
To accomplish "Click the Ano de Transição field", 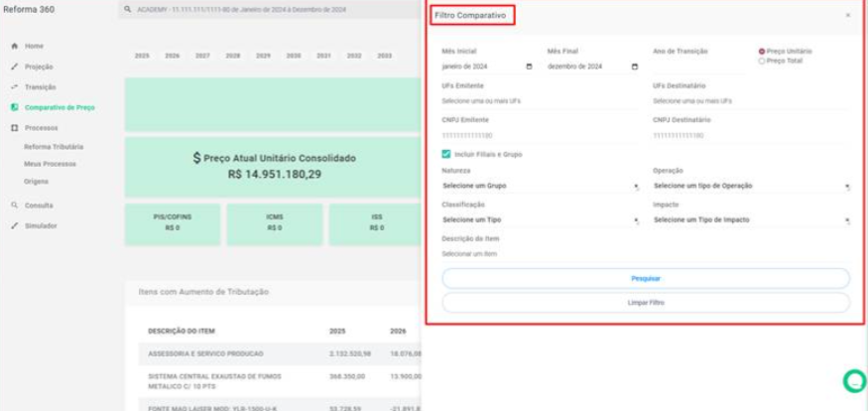I will coord(698,68).
